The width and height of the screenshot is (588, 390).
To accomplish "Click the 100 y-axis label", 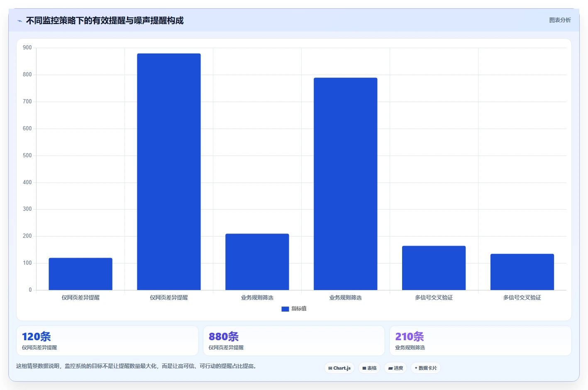I will click(x=27, y=263).
